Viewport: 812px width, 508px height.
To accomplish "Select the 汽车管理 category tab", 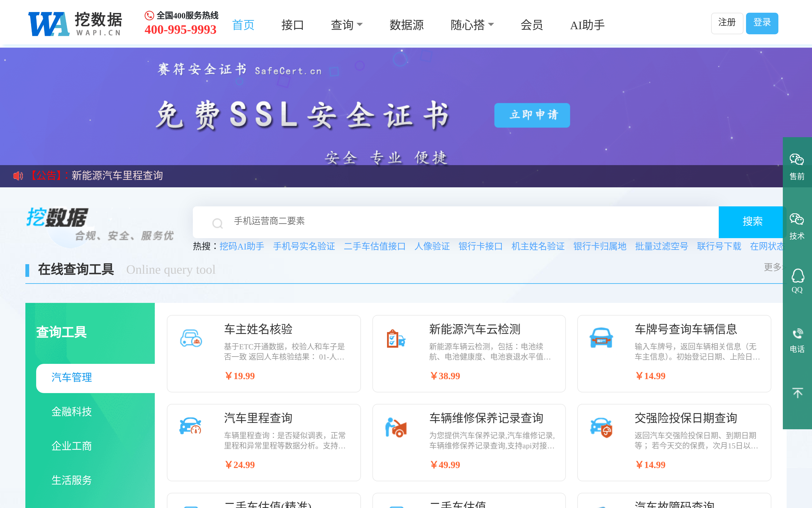I will click(x=95, y=378).
